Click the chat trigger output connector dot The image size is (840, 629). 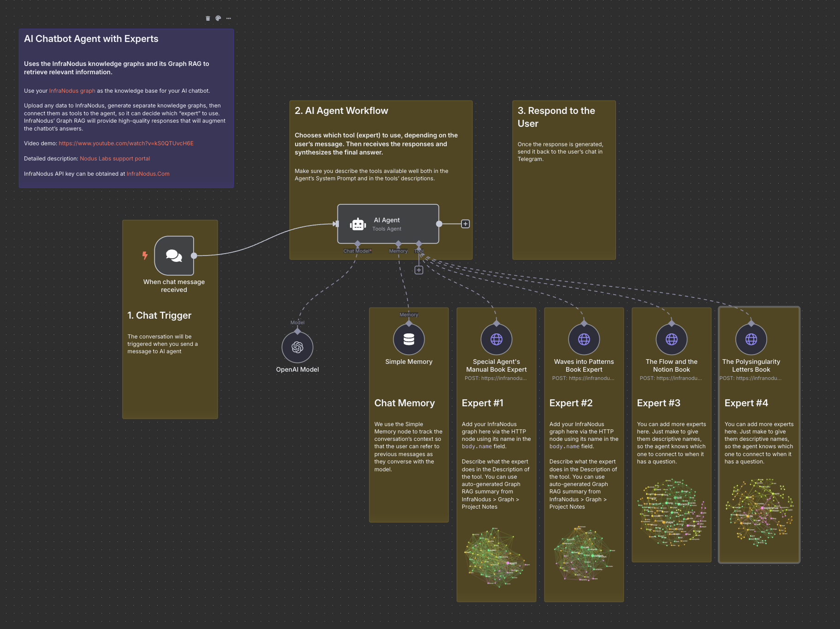[x=194, y=255]
